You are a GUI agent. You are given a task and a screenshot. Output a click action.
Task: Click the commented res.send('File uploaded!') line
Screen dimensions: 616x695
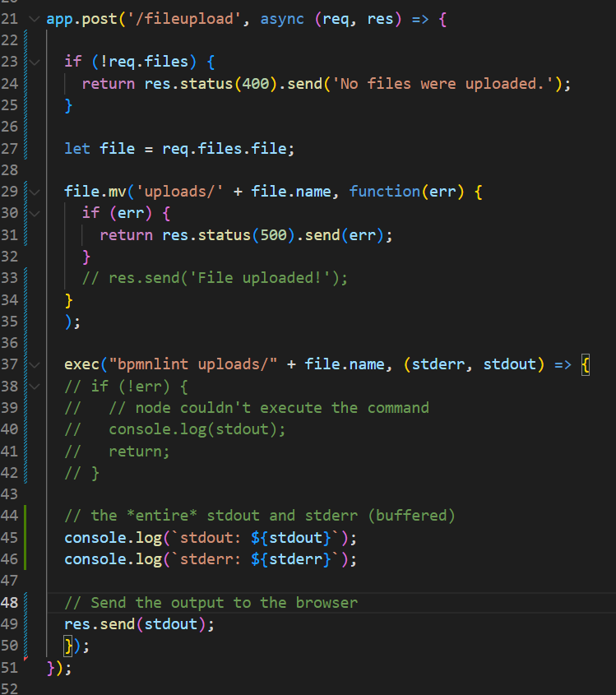215,278
